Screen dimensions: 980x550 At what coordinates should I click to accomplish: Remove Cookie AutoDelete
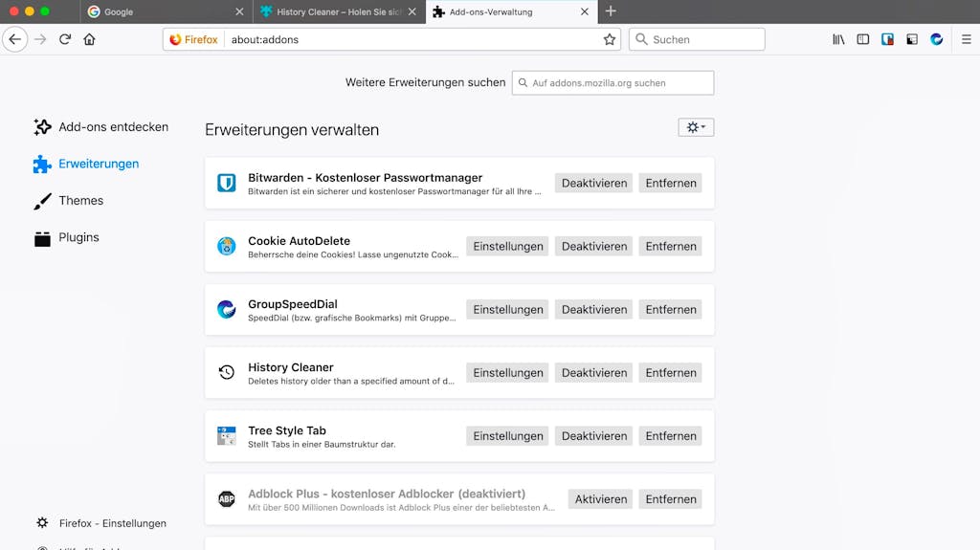coord(671,246)
